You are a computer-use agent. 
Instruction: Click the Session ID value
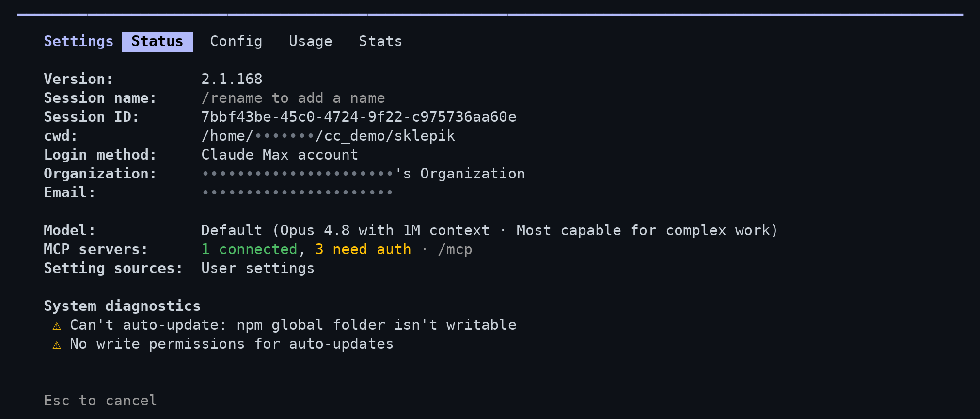pyautogui.click(x=359, y=117)
